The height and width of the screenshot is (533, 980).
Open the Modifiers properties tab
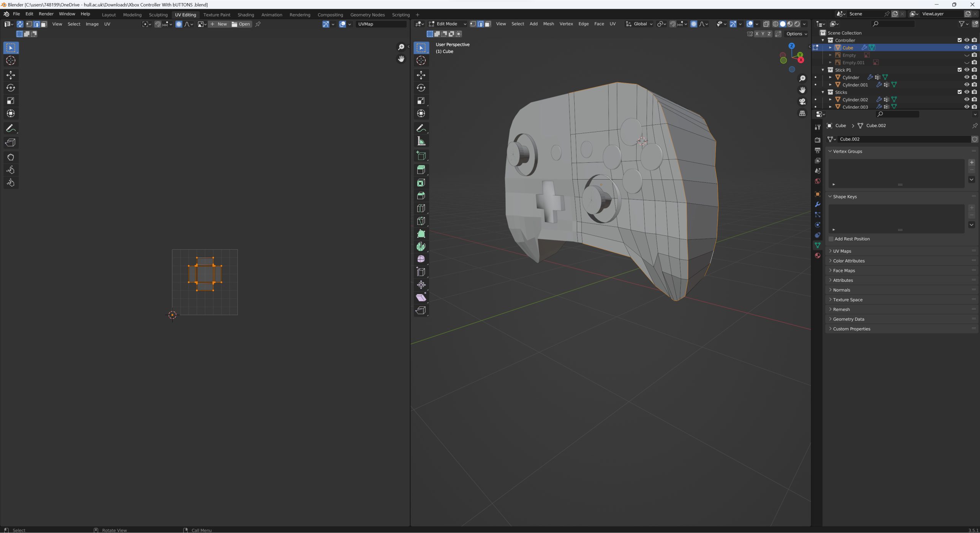coord(818,204)
